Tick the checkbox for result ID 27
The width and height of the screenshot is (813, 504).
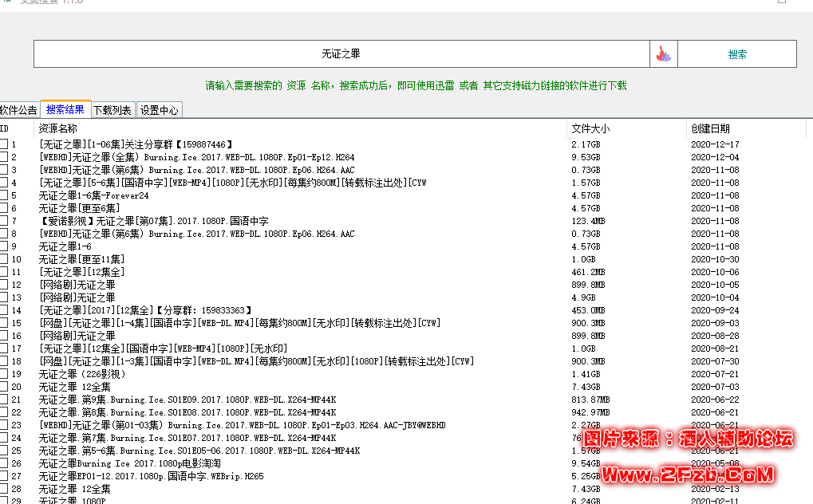(4, 476)
